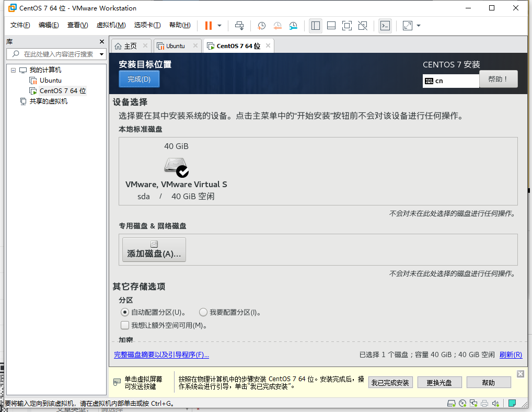
Task: Open the snapshot manager
Action: [x=293, y=26]
